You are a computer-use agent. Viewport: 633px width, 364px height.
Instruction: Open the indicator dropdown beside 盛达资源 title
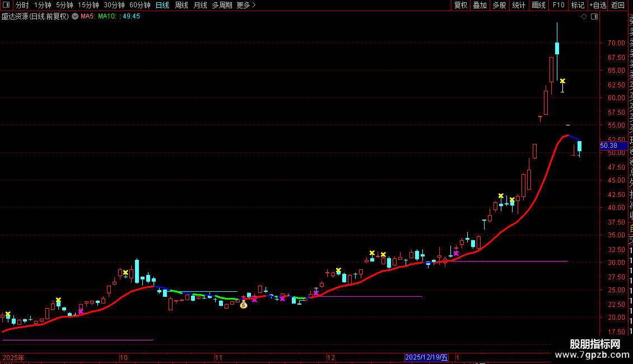tap(75, 16)
